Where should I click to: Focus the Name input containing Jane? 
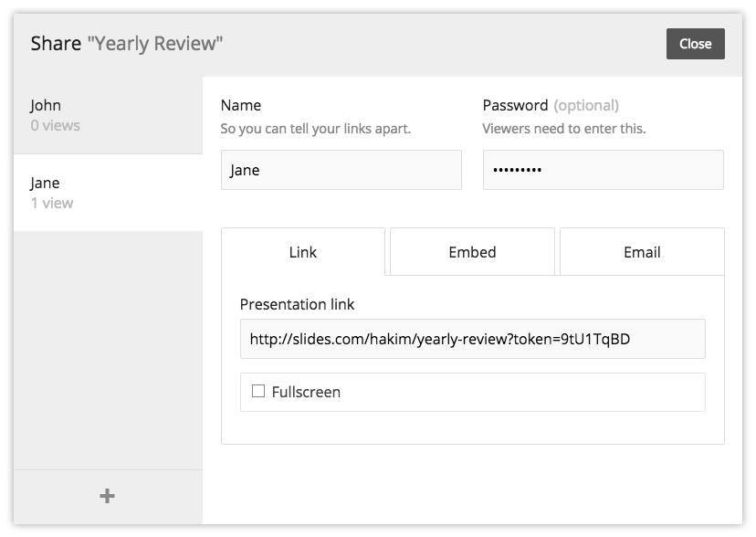(x=341, y=171)
